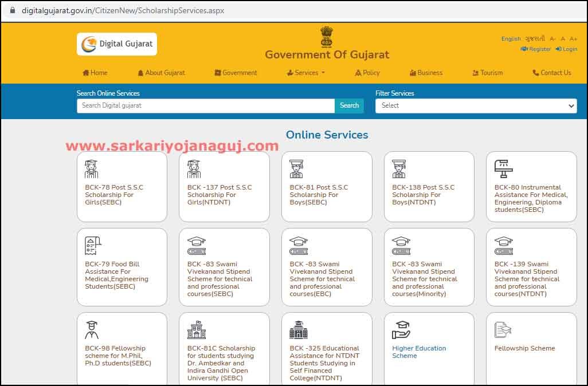Open the Services navigation dropdown
Viewport: 588px width, 386px height.
[x=304, y=73]
